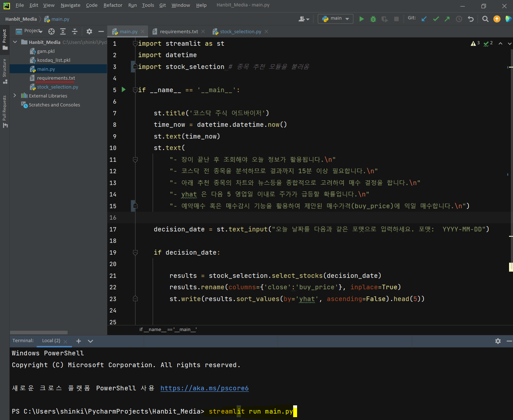Viewport: 513px width, 420px height.
Task: Fold the if decision_date block
Action: coord(135,252)
